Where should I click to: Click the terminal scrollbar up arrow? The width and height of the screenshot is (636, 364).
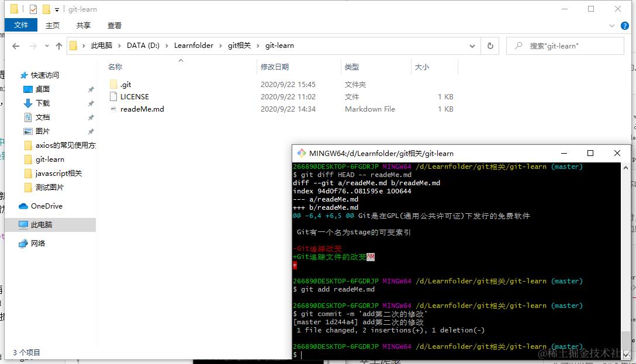coord(626,168)
